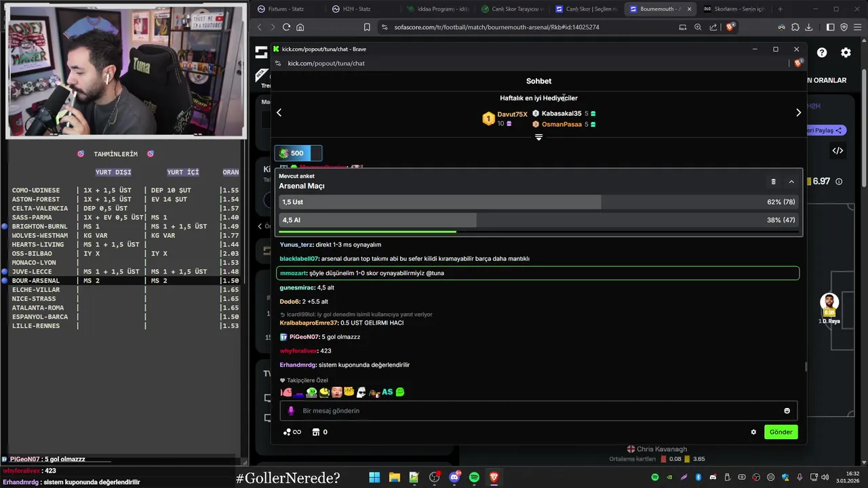
Task: Focus the Bir mesaj gönderin input field
Action: pyautogui.click(x=538, y=411)
